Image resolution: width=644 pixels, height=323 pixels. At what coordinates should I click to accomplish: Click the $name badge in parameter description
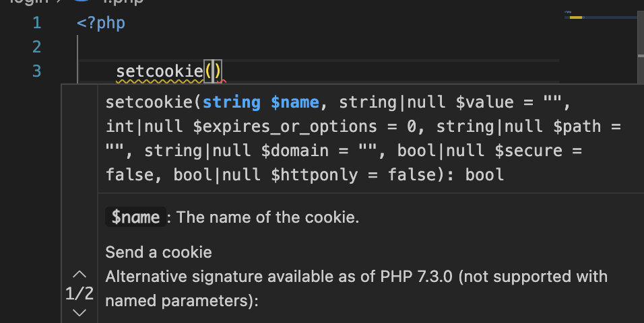(135, 217)
